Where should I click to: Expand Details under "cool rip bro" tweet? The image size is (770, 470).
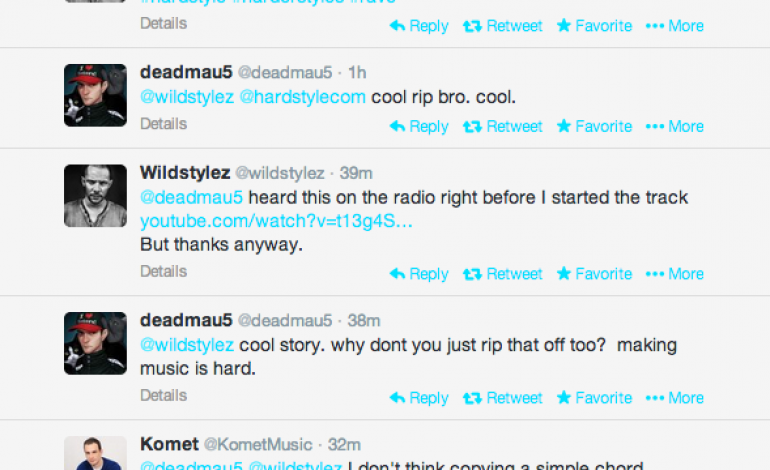coord(163,124)
